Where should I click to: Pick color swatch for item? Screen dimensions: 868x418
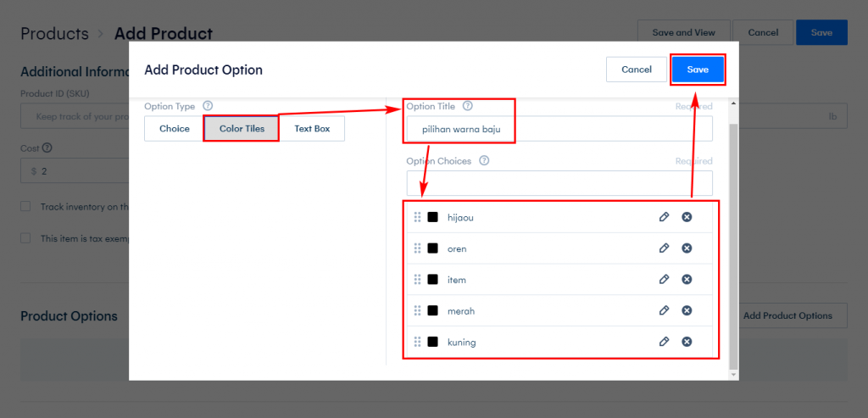tap(432, 280)
